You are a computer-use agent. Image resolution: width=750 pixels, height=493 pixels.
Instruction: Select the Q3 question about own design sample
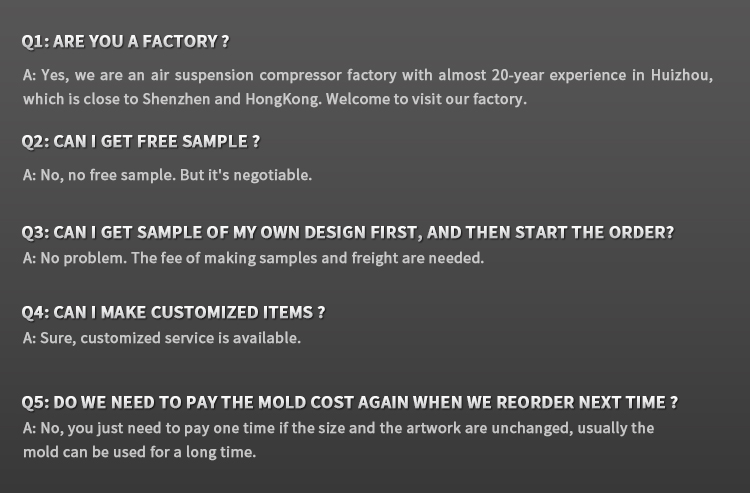point(347,232)
